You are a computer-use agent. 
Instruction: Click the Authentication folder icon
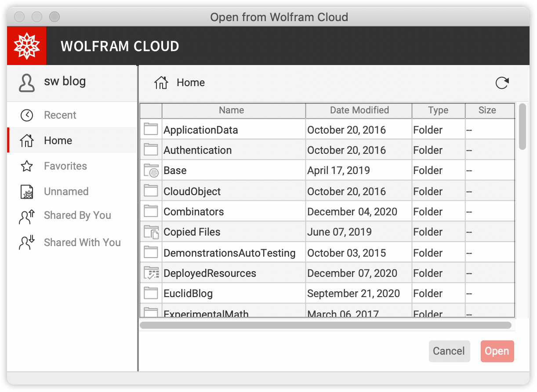click(x=151, y=149)
